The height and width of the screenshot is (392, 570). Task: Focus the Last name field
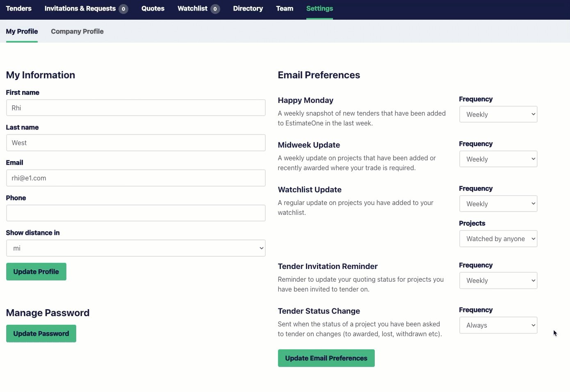tap(136, 143)
